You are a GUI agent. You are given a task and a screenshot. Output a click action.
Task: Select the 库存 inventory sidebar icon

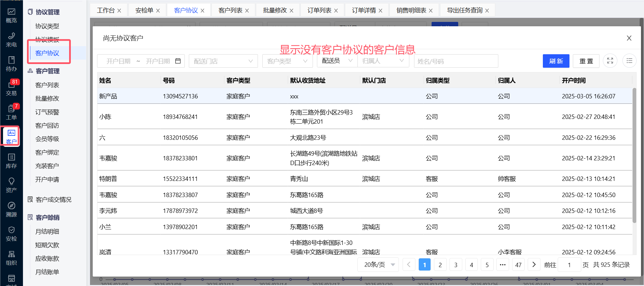tap(11, 161)
